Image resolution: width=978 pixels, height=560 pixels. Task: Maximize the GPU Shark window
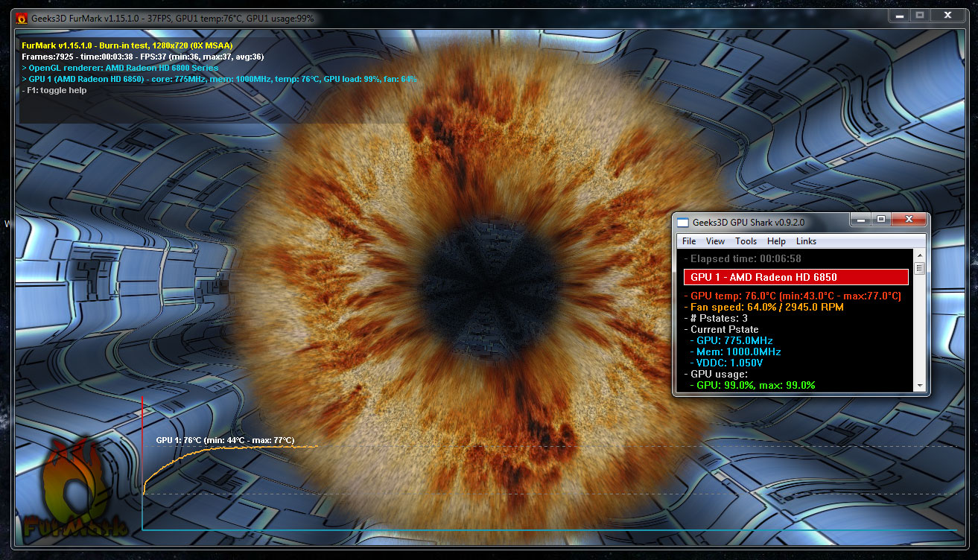pyautogui.click(x=880, y=220)
